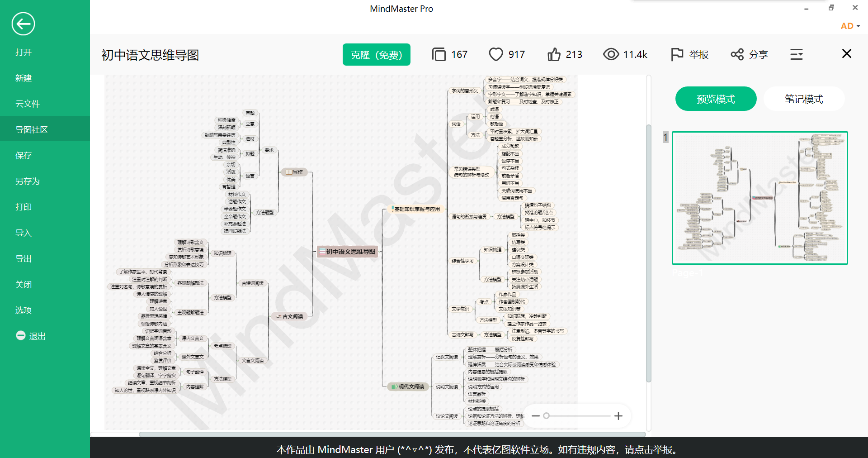Screen dimensions: 868x458
Task: Click the back arrow circle icon
Action: tap(23, 24)
